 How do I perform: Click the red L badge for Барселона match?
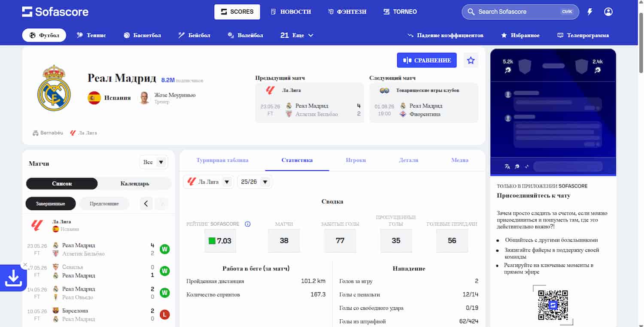(x=164, y=315)
